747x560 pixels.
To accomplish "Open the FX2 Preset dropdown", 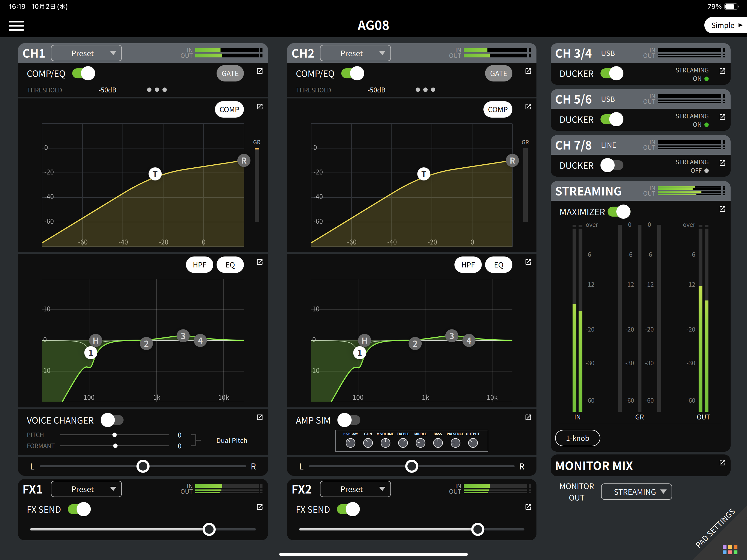I will (355, 489).
